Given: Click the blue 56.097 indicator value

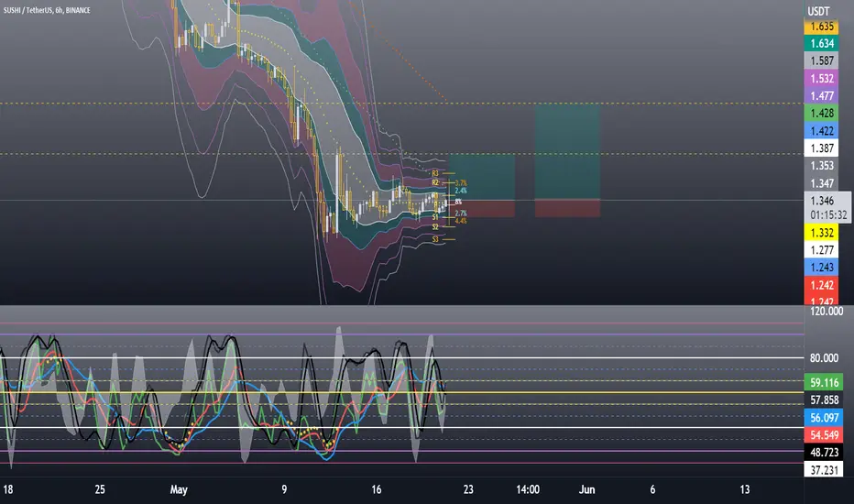Looking at the screenshot, I should 824,417.
